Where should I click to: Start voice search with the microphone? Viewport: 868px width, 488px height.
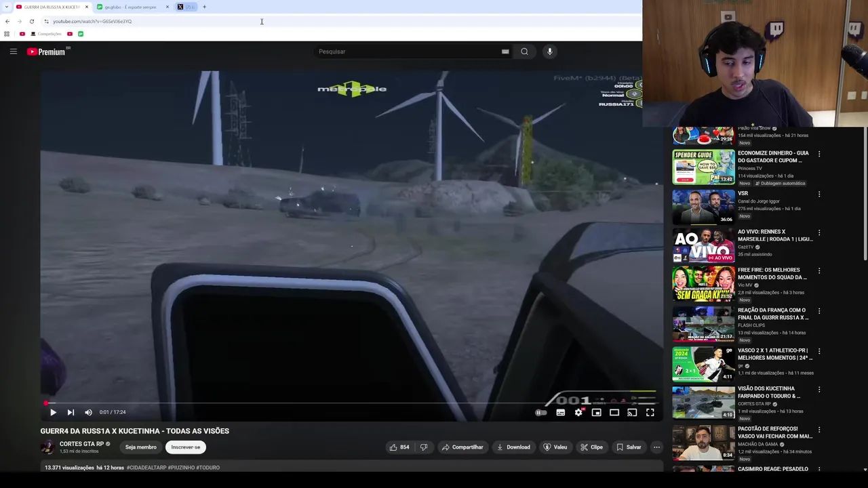(x=550, y=52)
